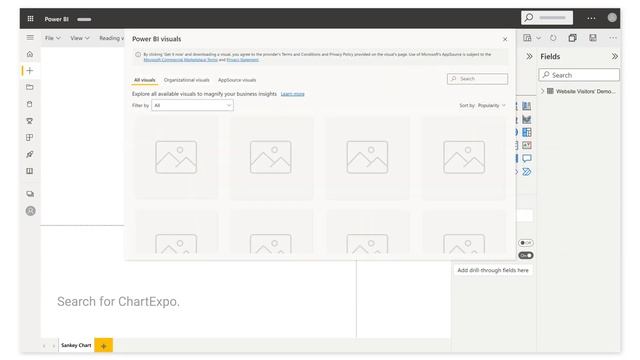Open the toolbar more options ellipsis

pyautogui.click(x=613, y=38)
